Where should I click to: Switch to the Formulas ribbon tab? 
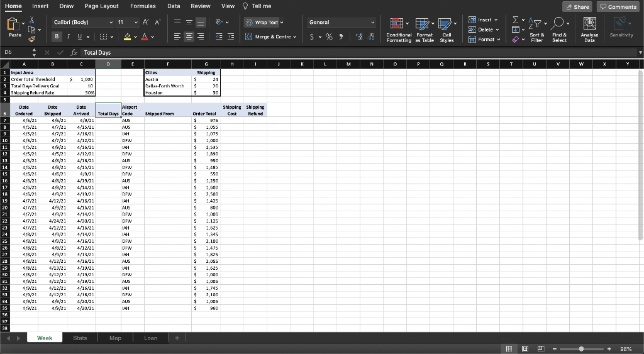click(143, 6)
